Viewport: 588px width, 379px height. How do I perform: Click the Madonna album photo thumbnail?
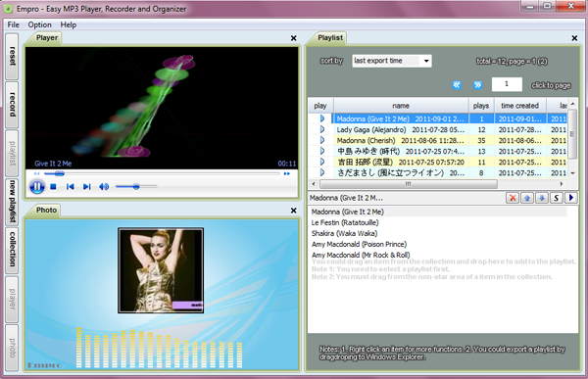[x=161, y=270]
